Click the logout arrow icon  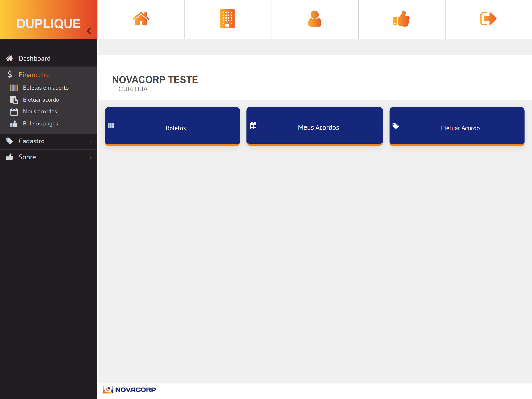click(x=488, y=19)
